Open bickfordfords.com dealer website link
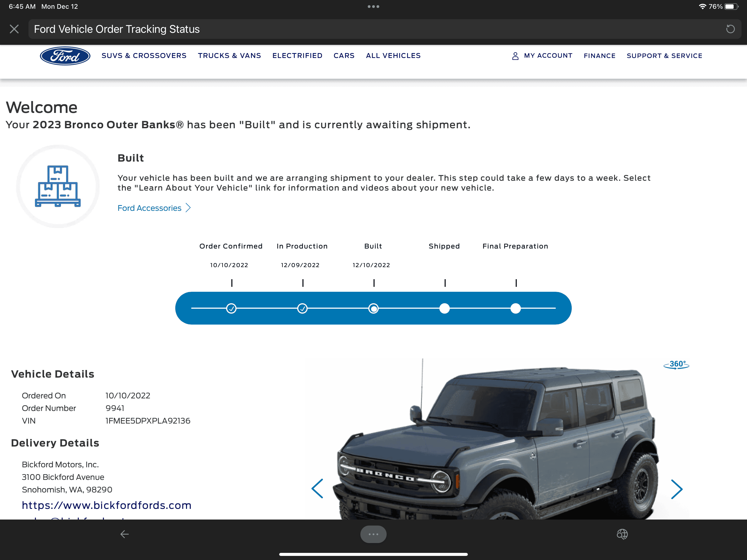 point(106,505)
